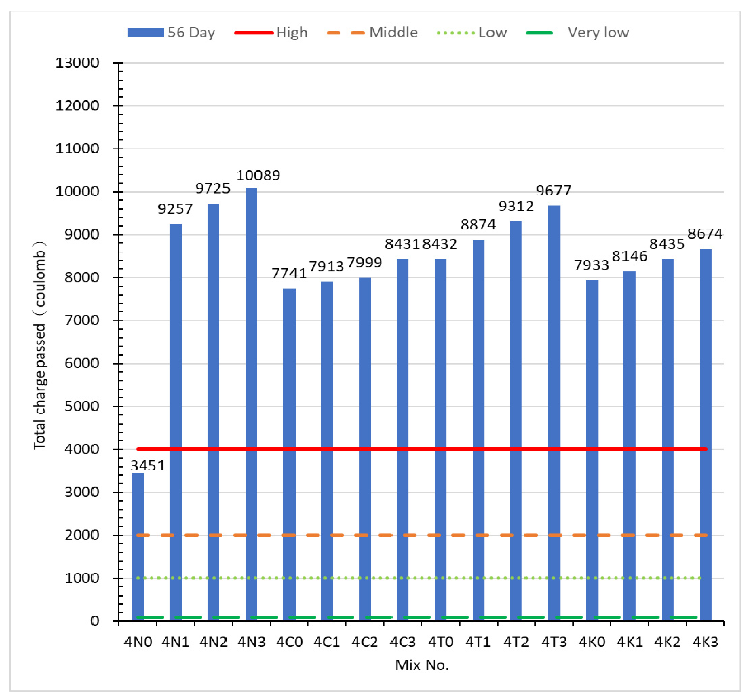This screenshot has width=748, height=700.
Task: Click the dotted green Low legend marker
Action: click(456, 33)
